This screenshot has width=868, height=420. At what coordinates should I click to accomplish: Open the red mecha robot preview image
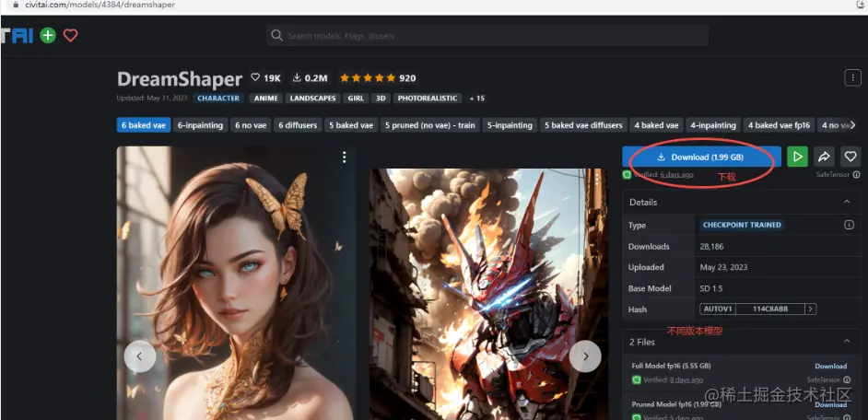pyautogui.click(x=488, y=294)
